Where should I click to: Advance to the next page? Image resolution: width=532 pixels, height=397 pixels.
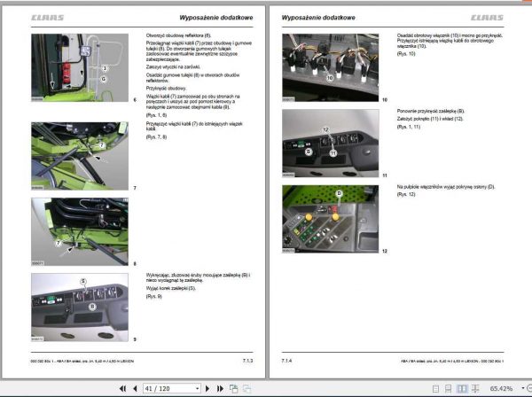pos(208,388)
